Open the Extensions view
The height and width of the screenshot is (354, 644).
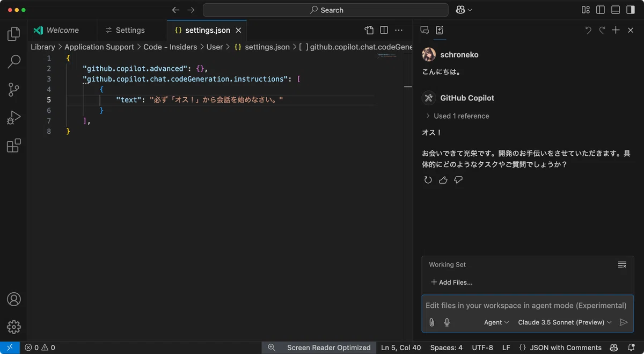[14, 146]
